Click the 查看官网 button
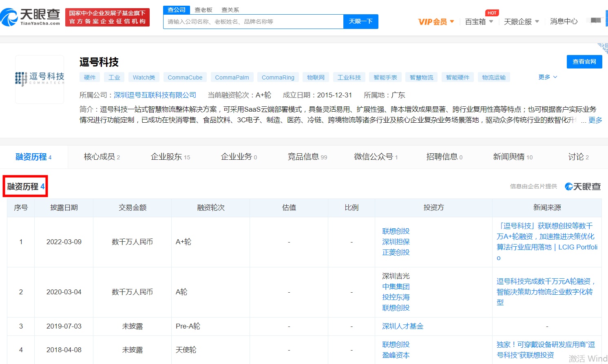This screenshot has width=608, height=364. [x=584, y=62]
